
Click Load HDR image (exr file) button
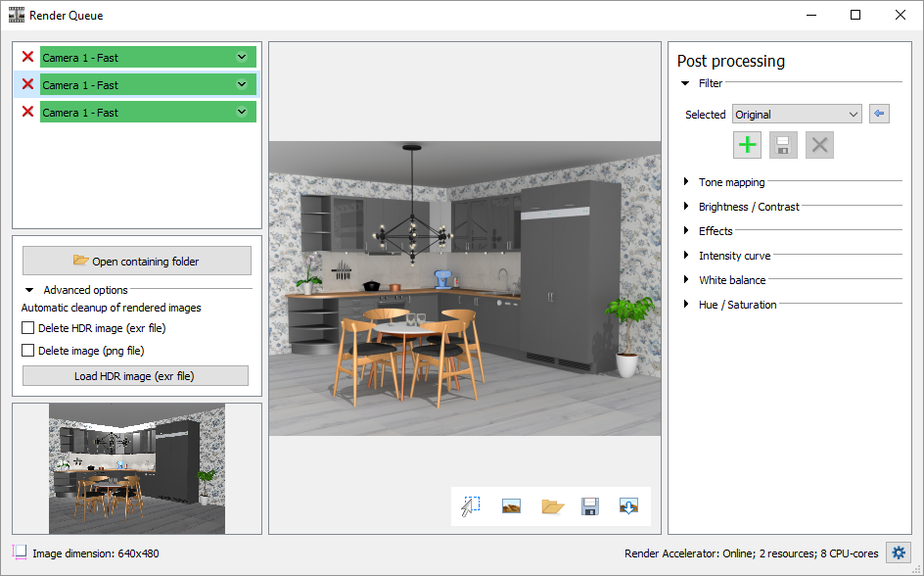135,376
